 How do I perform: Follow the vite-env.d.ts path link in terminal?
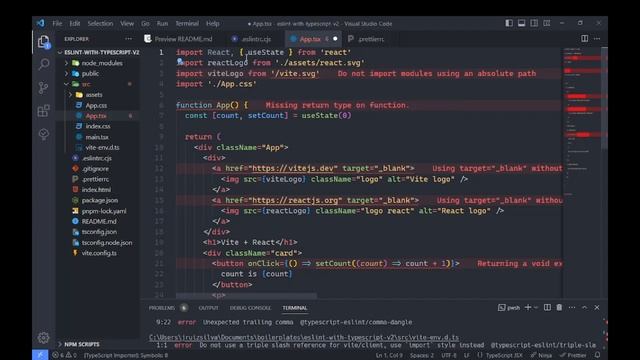[x=304, y=338]
